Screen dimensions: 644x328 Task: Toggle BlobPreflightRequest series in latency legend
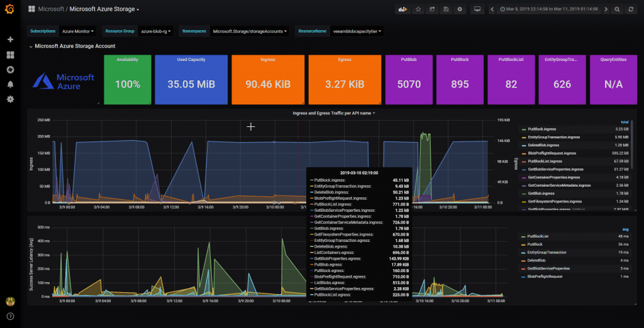545,276
